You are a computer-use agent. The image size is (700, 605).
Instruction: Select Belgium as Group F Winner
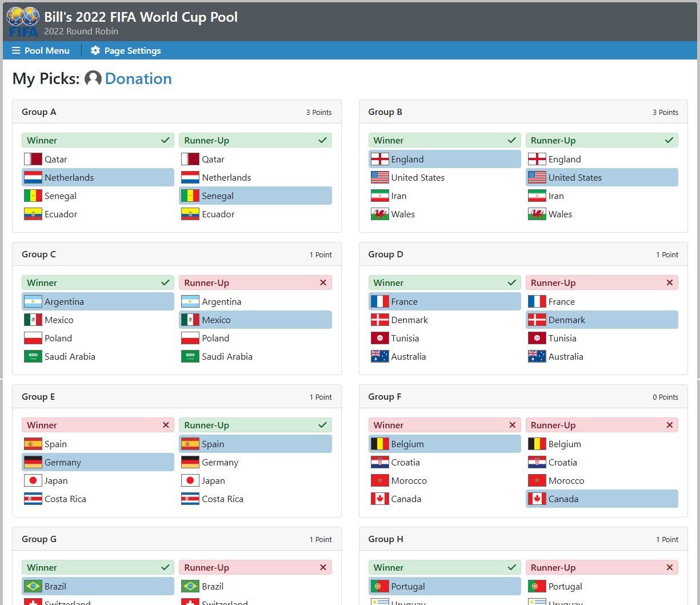pos(445,444)
